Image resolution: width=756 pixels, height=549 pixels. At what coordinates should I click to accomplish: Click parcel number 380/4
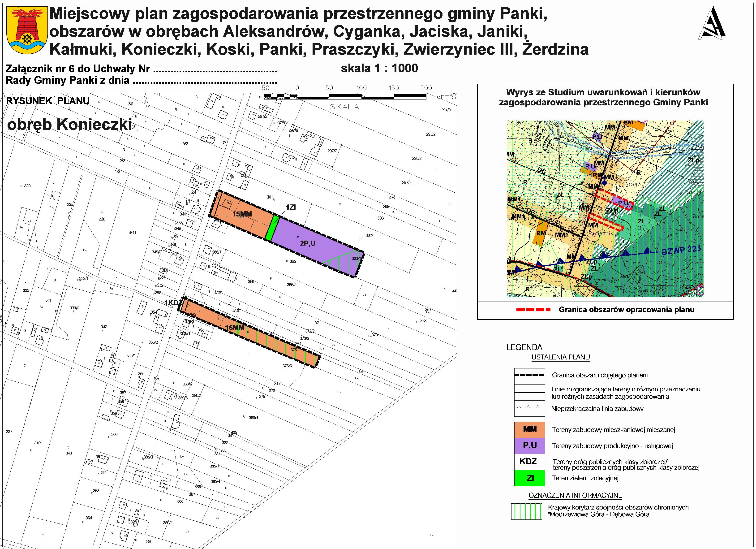click(x=253, y=418)
